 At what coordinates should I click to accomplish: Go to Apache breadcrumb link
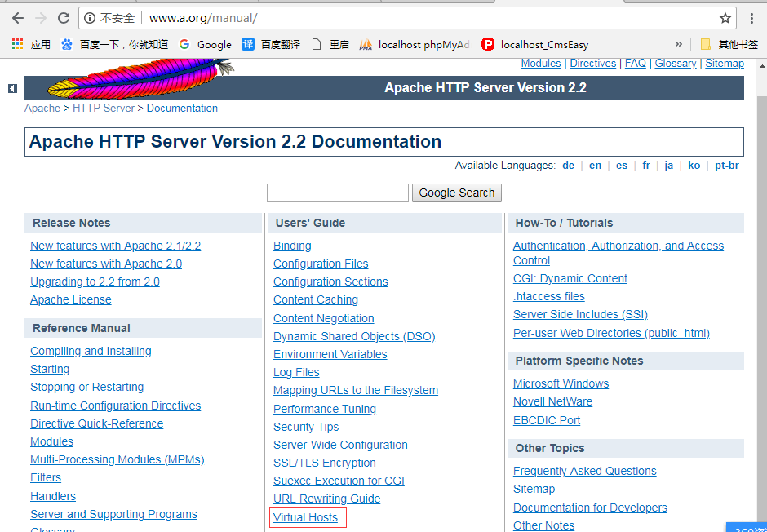[x=42, y=108]
